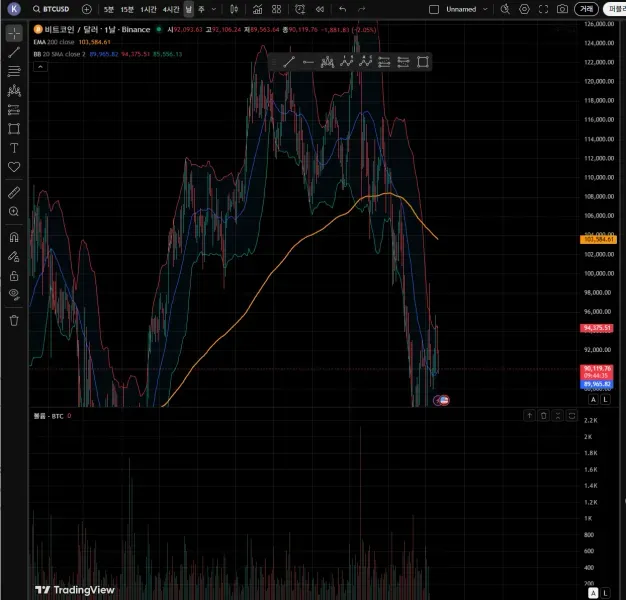Click the 볼륨 · BTC volume legend
The width and height of the screenshot is (626, 600).
coord(49,416)
